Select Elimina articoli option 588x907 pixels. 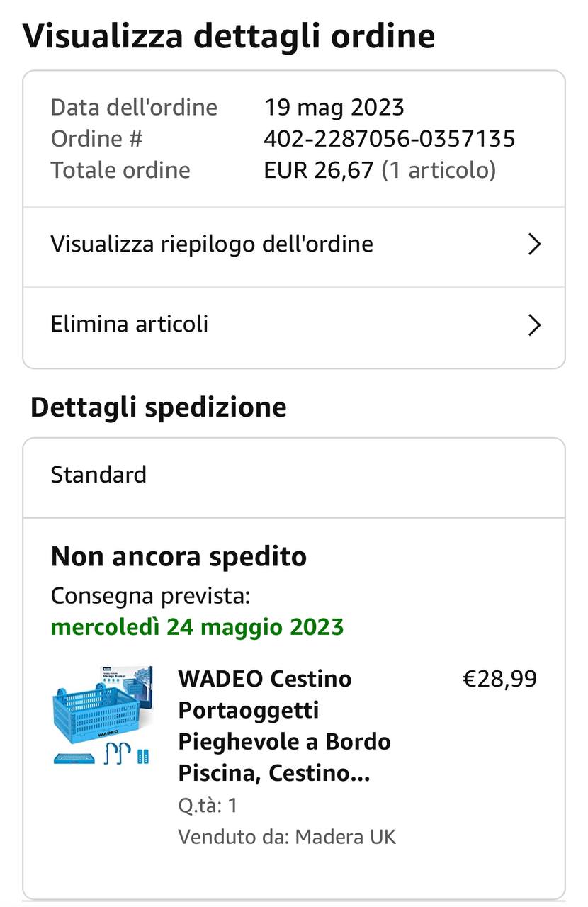coord(130,325)
